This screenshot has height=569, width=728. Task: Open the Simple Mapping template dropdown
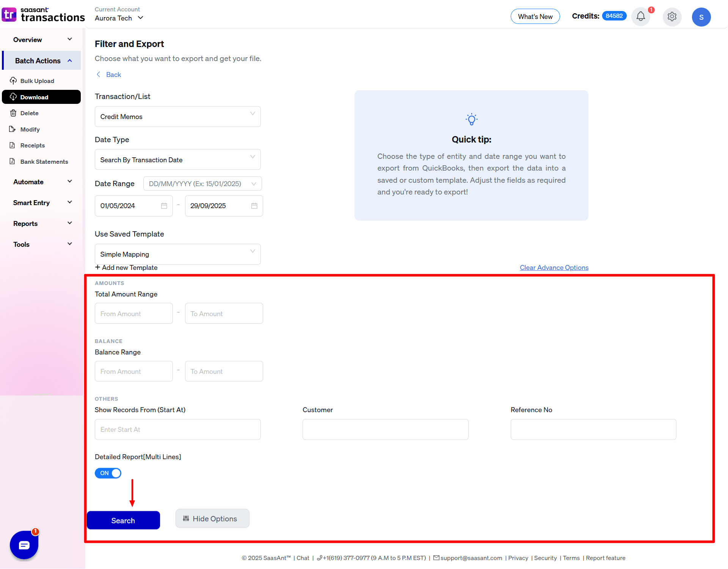pyautogui.click(x=177, y=254)
